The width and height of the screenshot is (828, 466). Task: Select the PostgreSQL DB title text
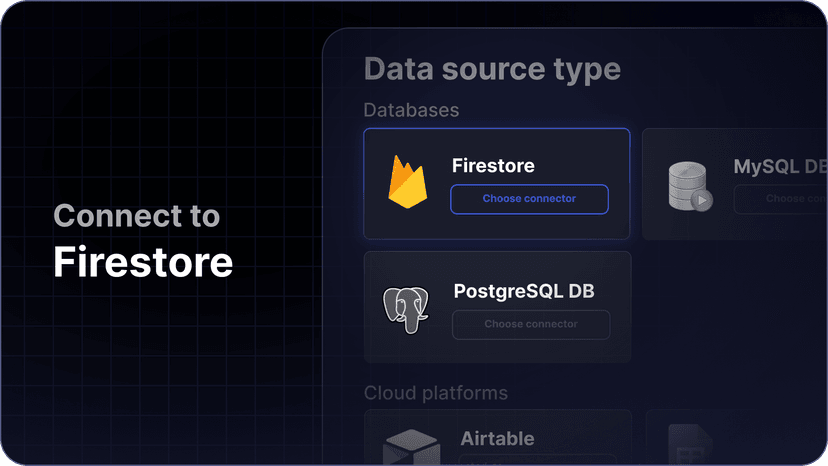[524, 291]
